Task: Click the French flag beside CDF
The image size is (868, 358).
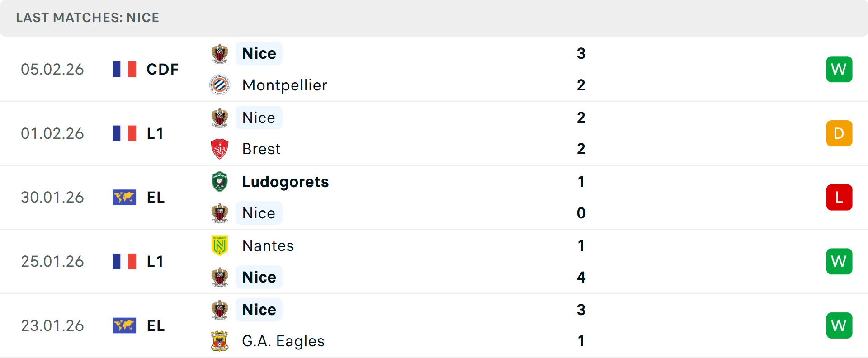Action: point(124,70)
